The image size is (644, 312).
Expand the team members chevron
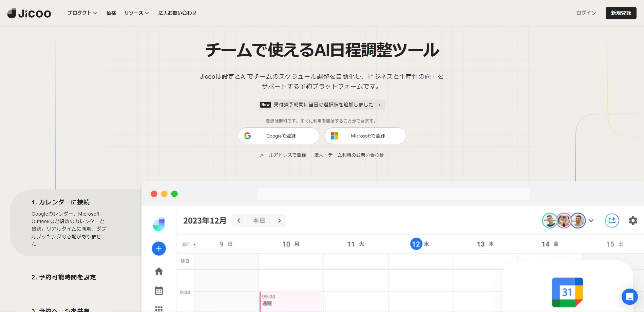[591, 221]
